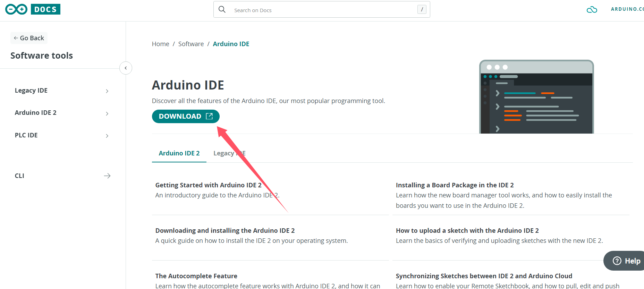The image size is (644, 289).
Task: Open the DOCS badge link
Action: point(45,9)
